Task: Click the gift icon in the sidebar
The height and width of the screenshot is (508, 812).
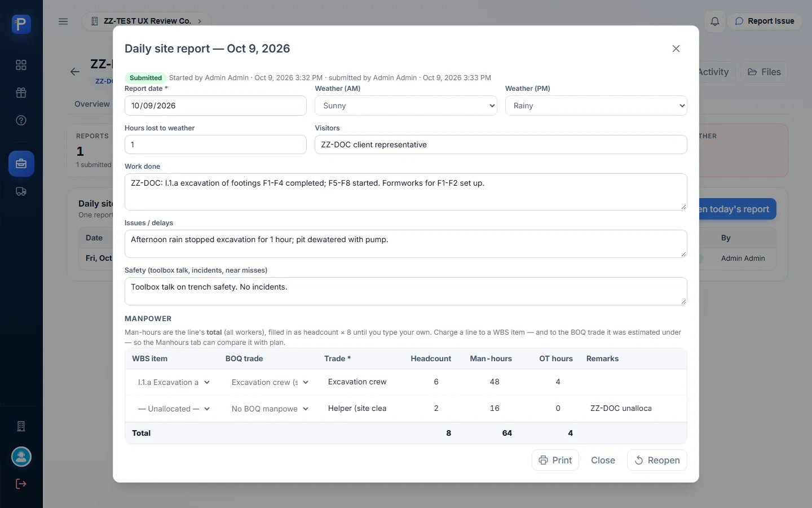Action: pyautogui.click(x=21, y=93)
